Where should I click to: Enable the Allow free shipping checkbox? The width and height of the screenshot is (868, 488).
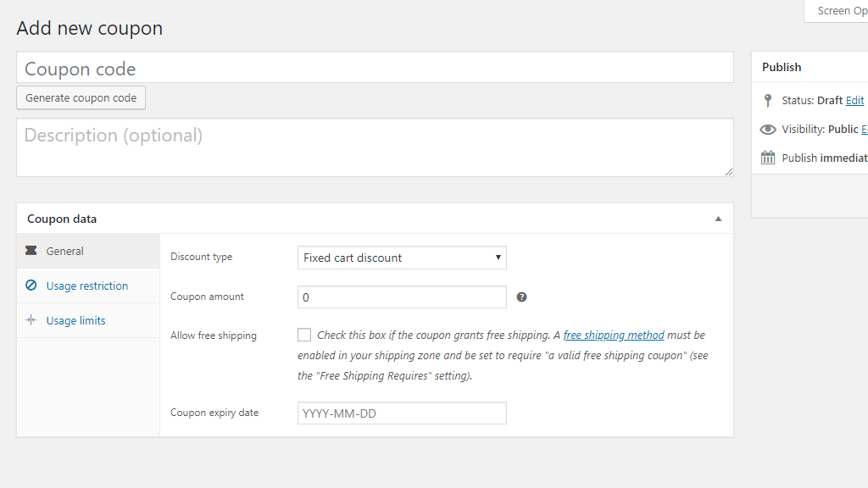[x=304, y=335]
